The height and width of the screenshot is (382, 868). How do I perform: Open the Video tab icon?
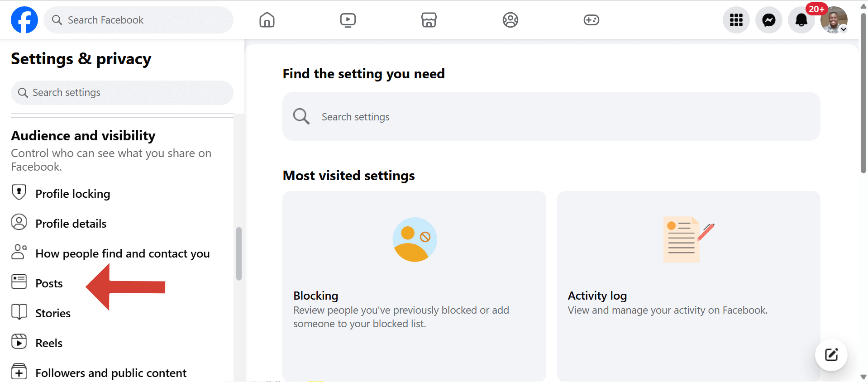pos(348,20)
